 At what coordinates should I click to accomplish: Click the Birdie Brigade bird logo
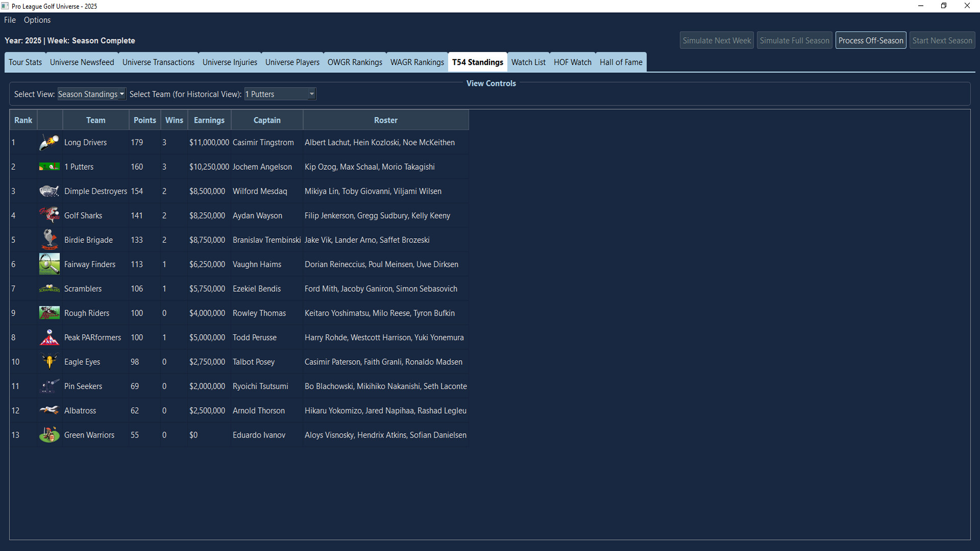point(49,239)
